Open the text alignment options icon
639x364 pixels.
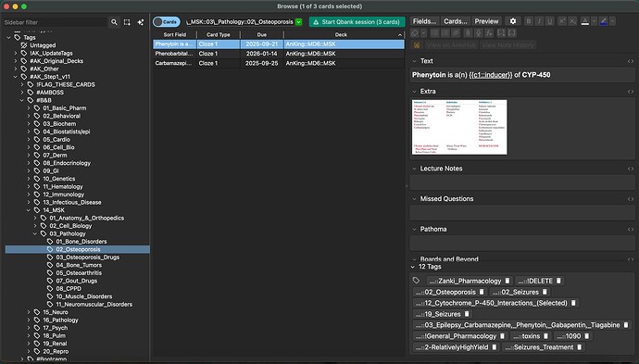(x=456, y=33)
